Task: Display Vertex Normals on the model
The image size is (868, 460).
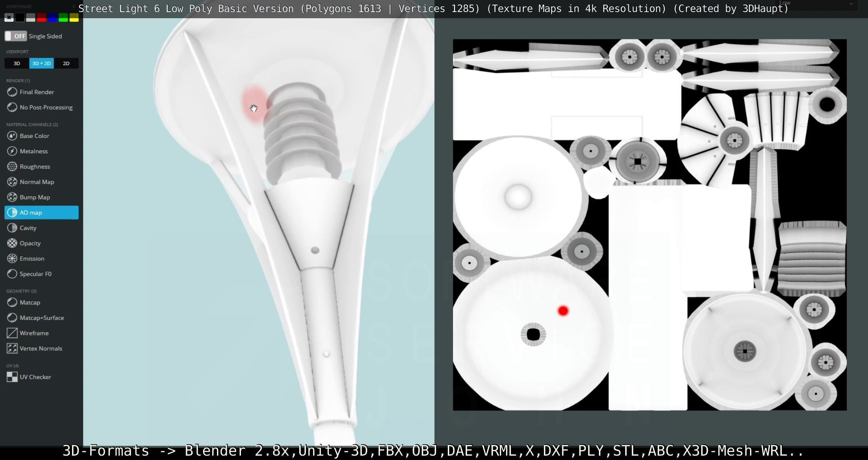Action: (40, 349)
